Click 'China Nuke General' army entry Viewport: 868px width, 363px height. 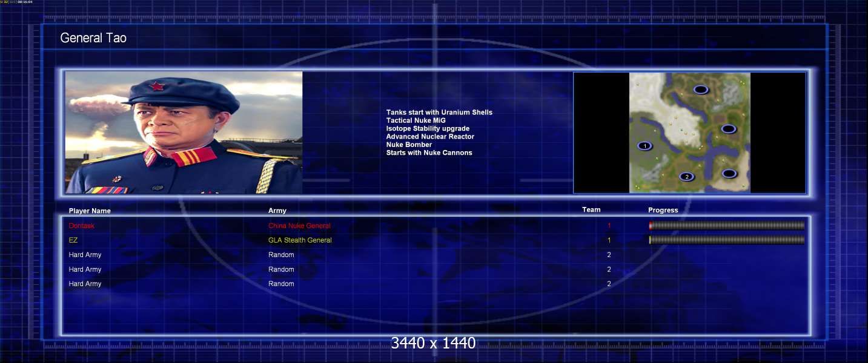[x=299, y=226]
